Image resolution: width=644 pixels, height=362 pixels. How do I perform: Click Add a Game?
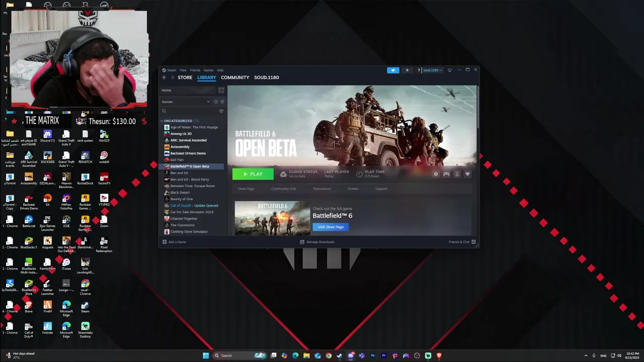pos(174,242)
